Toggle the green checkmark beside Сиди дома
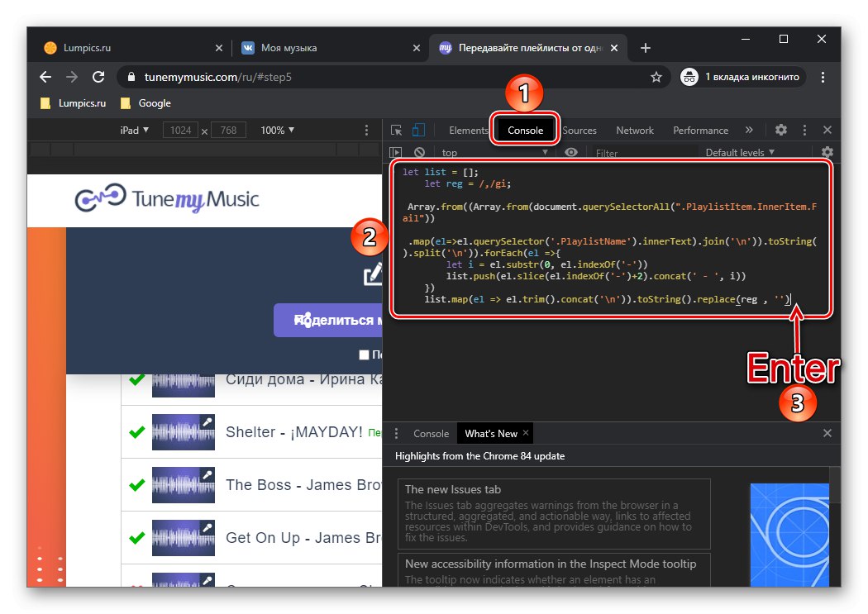Screen dimensions: 868x614 point(136,379)
